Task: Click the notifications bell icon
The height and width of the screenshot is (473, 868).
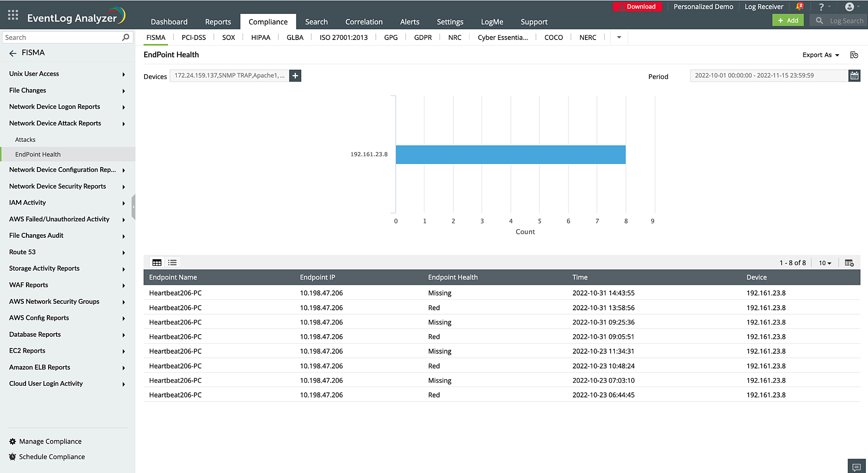Action: pos(799,7)
